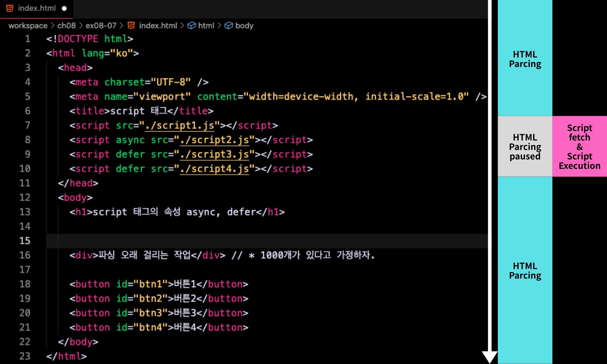Viewport: 607px width, 364px height.
Task: Open the ex08-07 breadcrumb folder
Action: click(x=101, y=25)
